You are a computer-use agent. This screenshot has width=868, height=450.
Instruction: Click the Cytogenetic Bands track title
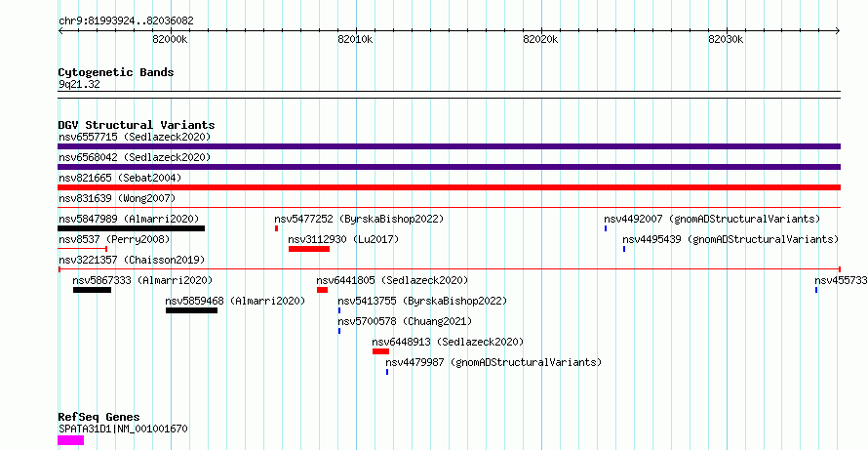(x=116, y=72)
